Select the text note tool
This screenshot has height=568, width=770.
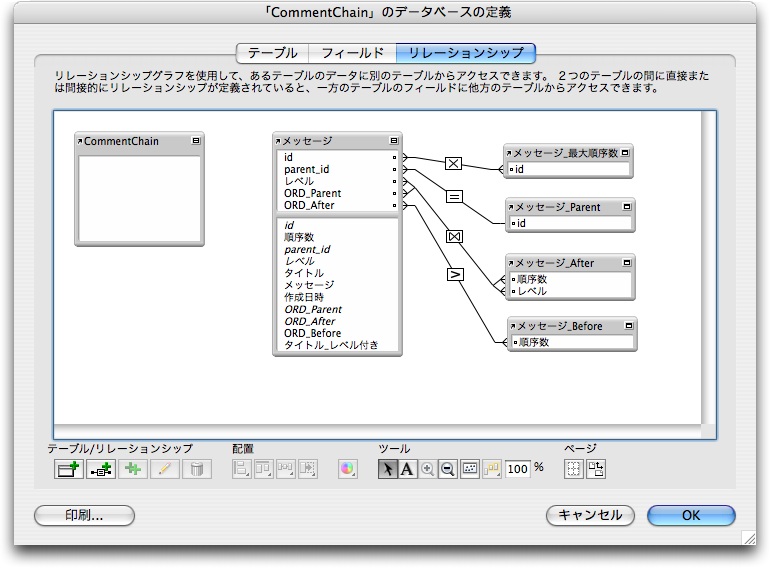tap(408, 469)
